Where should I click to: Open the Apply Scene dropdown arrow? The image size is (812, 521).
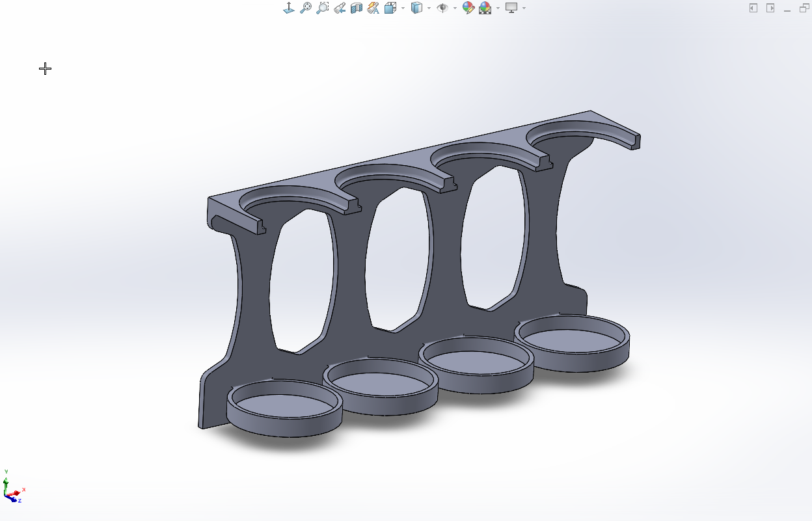pyautogui.click(x=498, y=8)
